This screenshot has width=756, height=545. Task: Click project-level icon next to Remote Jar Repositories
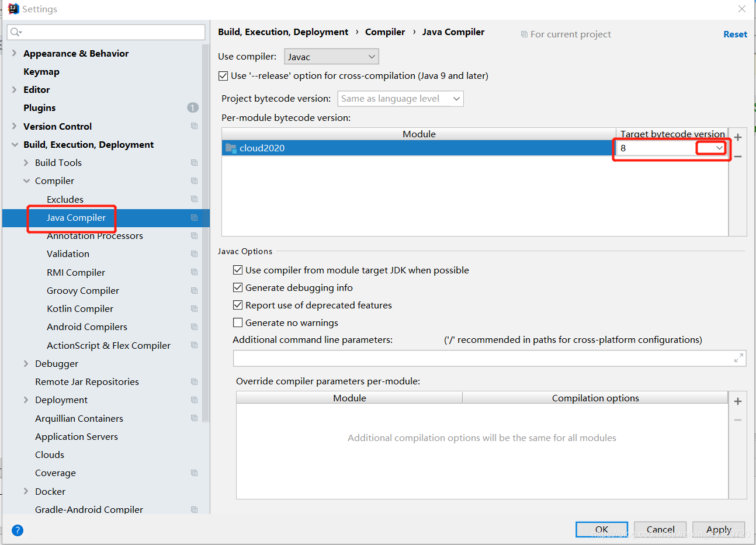[194, 381]
